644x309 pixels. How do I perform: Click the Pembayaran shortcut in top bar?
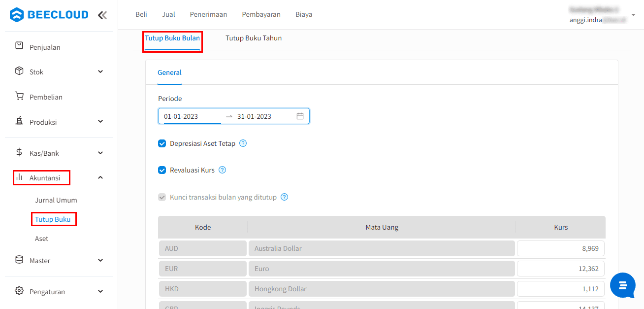[x=261, y=14]
